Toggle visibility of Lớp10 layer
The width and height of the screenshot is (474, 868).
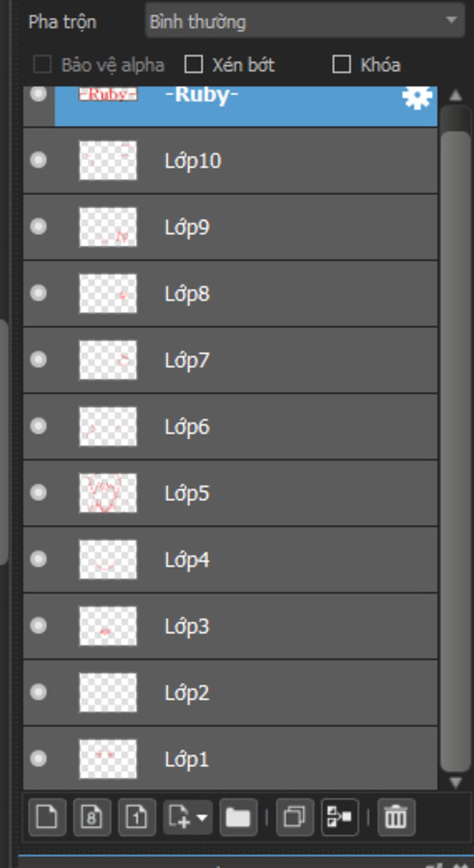pos(38,160)
